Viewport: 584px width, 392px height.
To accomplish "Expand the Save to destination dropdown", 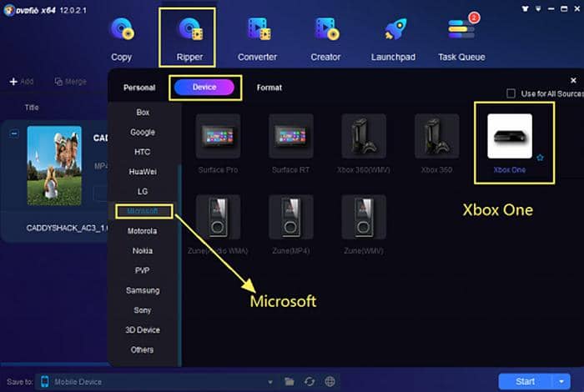I will click(270, 382).
